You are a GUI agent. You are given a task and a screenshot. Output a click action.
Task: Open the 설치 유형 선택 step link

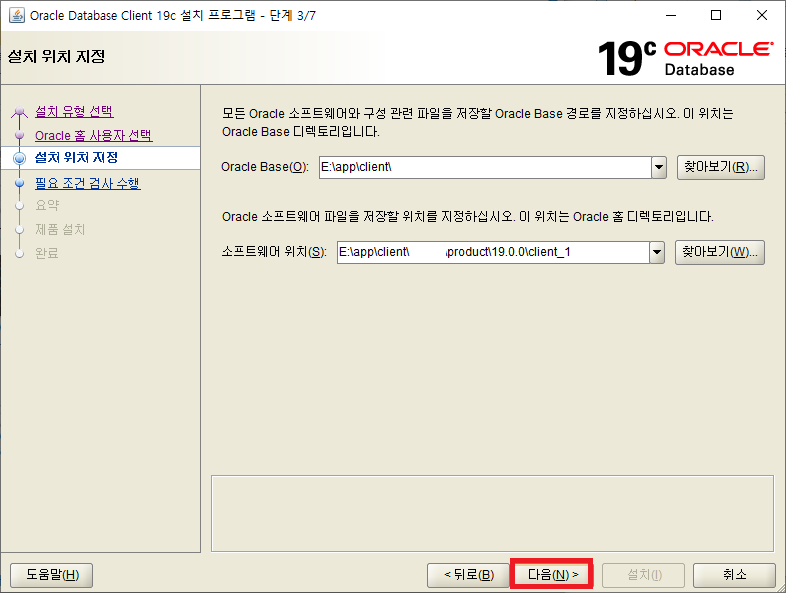[74, 111]
